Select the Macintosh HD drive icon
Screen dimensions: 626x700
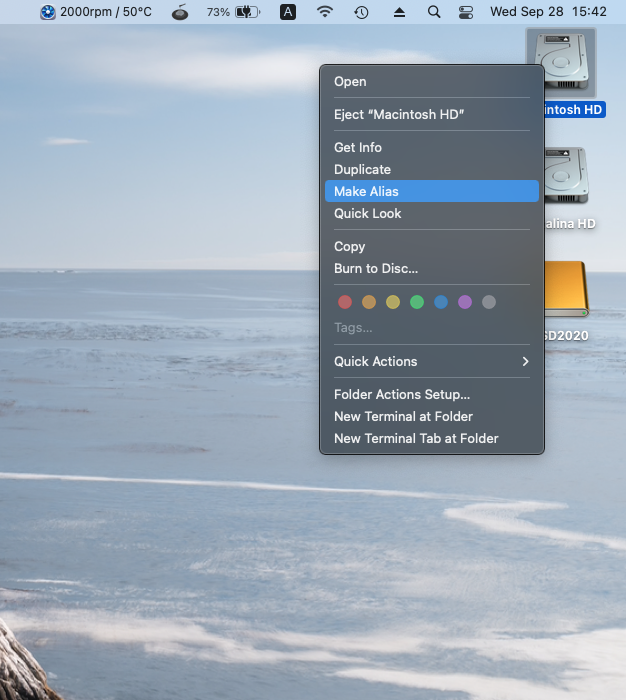pyautogui.click(x=561, y=62)
